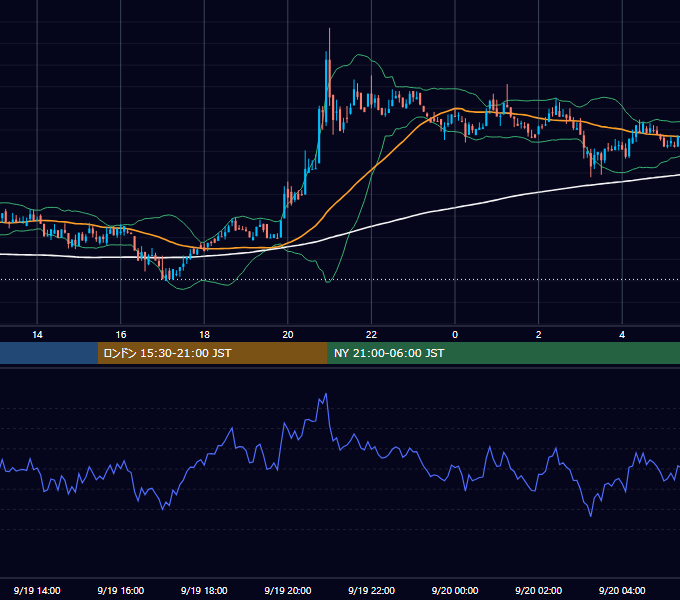Click hour label 16 on price chart axis

[121, 335]
